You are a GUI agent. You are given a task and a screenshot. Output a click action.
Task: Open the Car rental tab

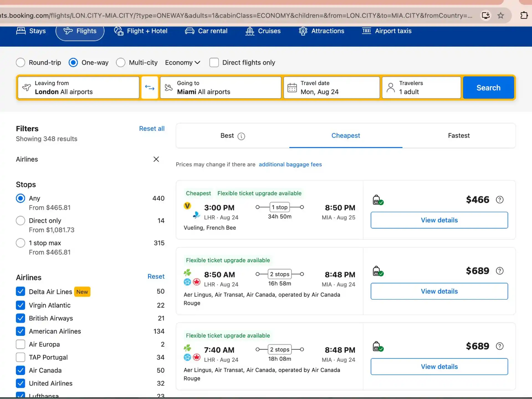click(206, 31)
